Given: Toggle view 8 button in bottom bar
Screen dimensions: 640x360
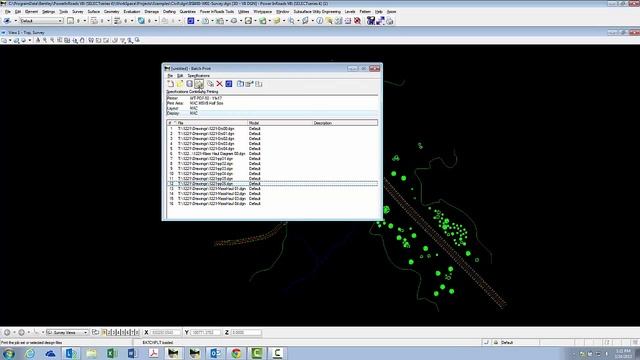Looking at the screenshot, I should [x=137, y=332].
